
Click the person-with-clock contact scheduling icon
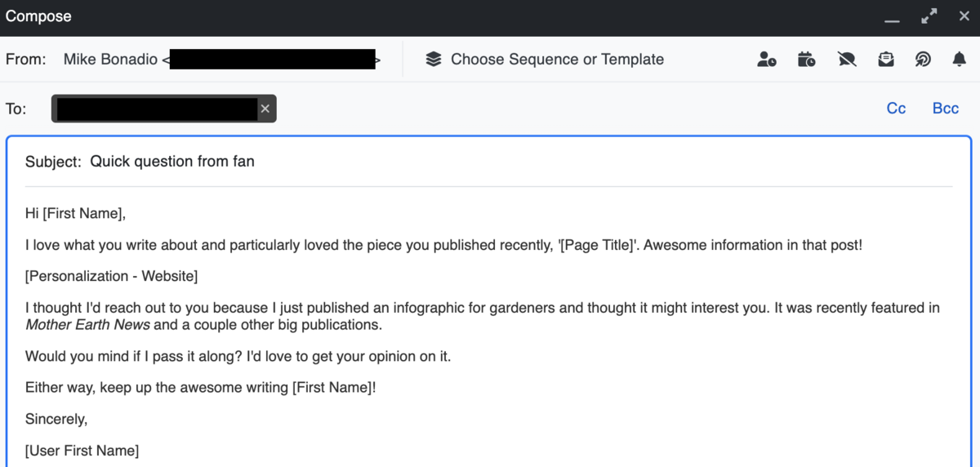766,60
